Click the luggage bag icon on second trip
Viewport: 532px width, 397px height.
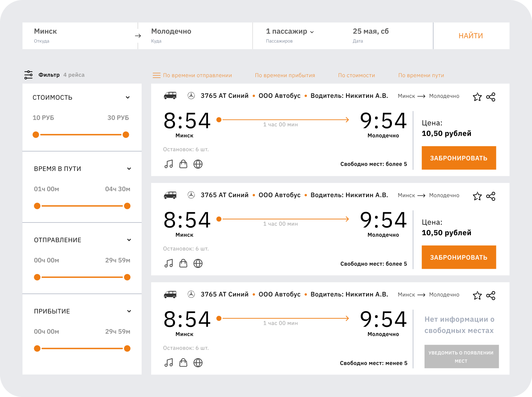pos(183,264)
